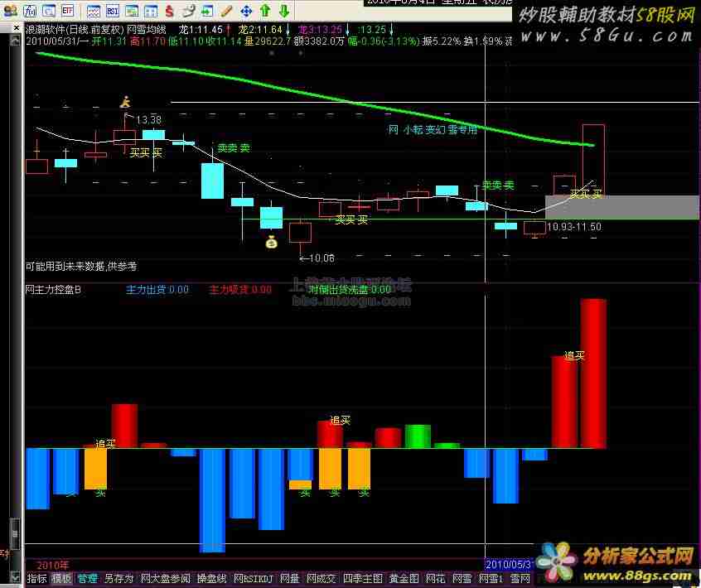Switch to the 模板 tab
Image resolution: width=701 pixels, height=588 pixels.
pos(61,579)
